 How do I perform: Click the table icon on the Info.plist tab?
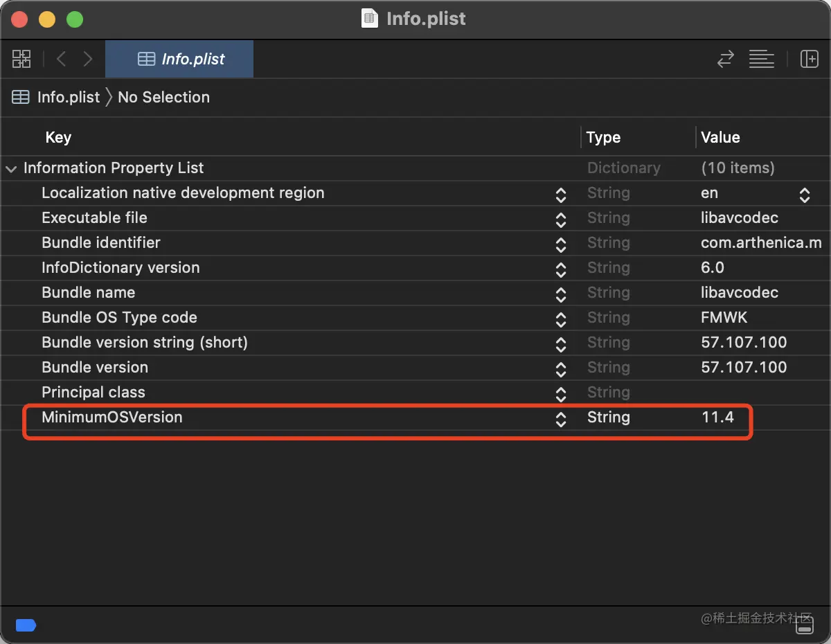click(146, 59)
